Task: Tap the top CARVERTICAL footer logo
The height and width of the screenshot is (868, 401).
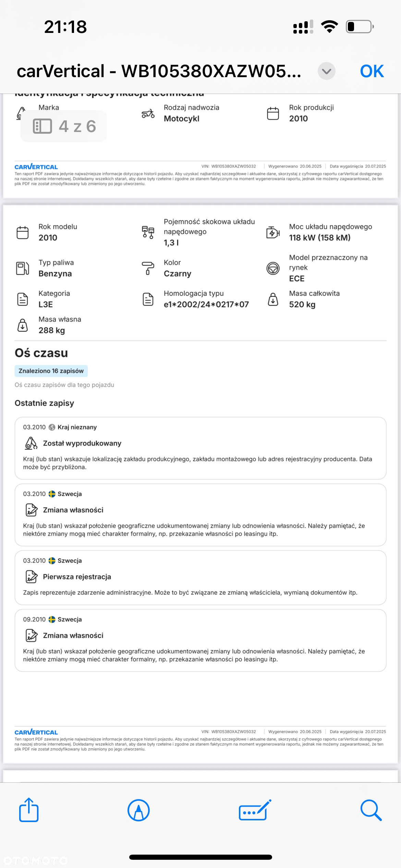Action: tap(36, 167)
